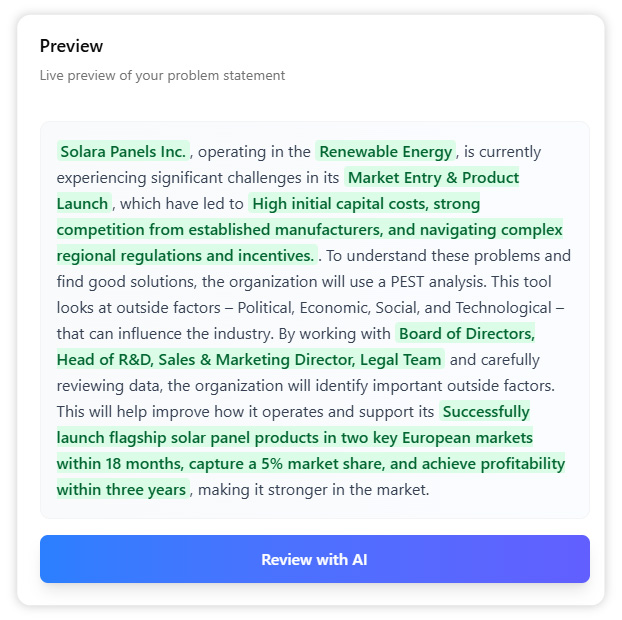
Task: Click the sentence starting To understand these problems
Action: pos(448,256)
